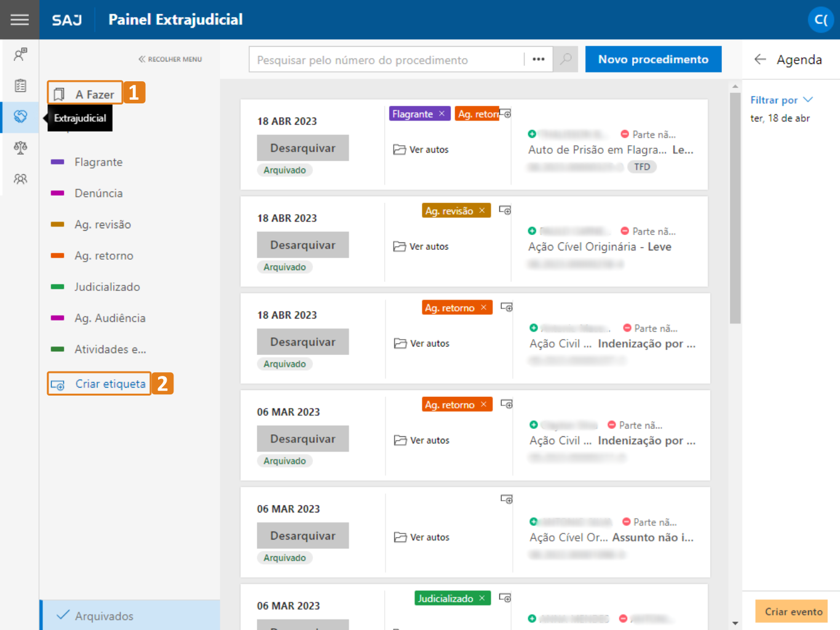Filter by the Ag. retorno label
The height and width of the screenshot is (630, 840).
tap(104, 256)
